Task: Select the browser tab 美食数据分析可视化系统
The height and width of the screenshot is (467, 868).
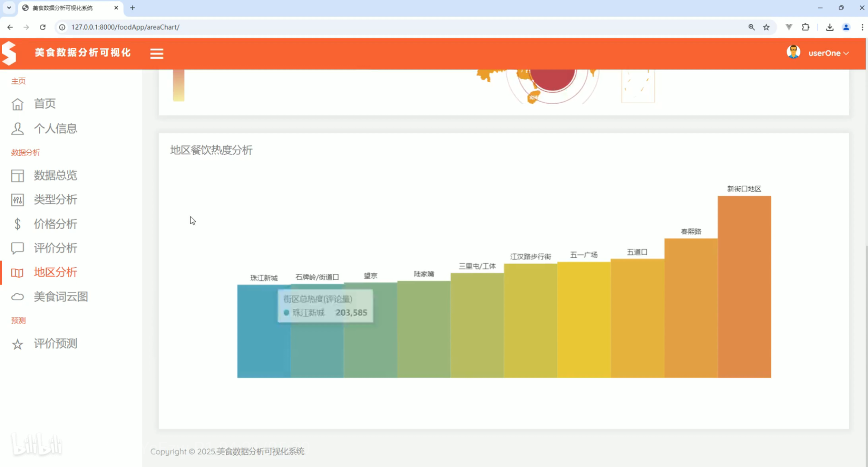Action: 63,8
